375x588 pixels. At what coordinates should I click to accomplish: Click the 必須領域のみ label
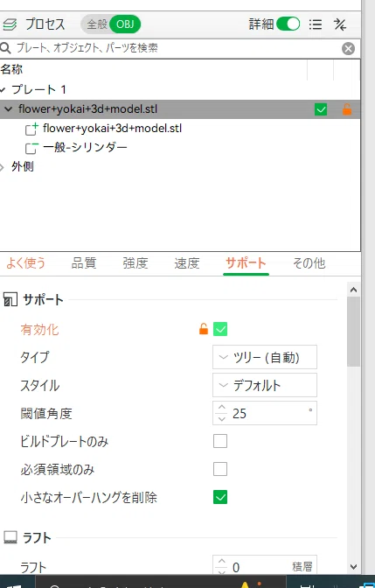tap(58, 469)
